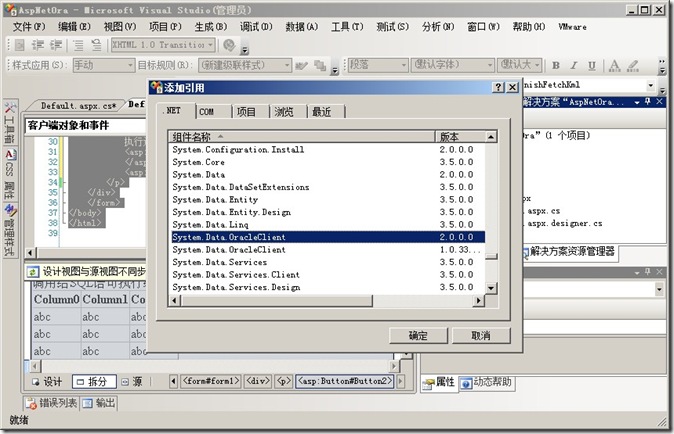Select System.Core in the component list
674x434 pixels.
327,162
